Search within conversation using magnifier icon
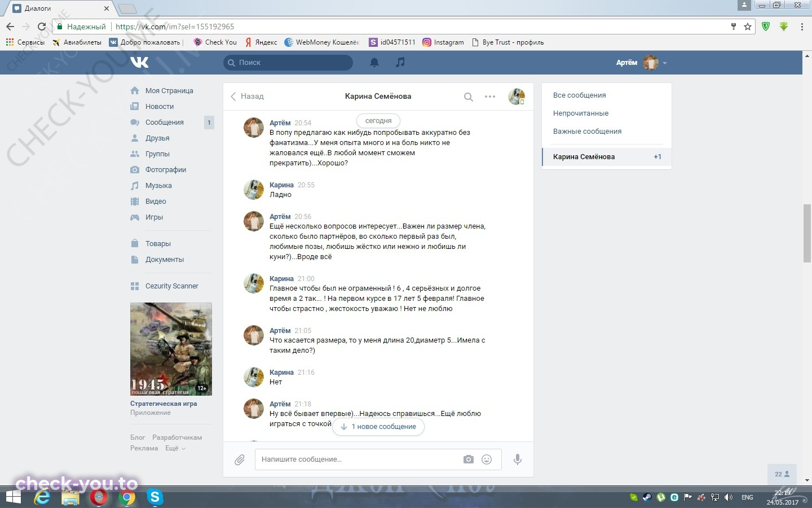The image size is (812, 508). coord(468,97)
